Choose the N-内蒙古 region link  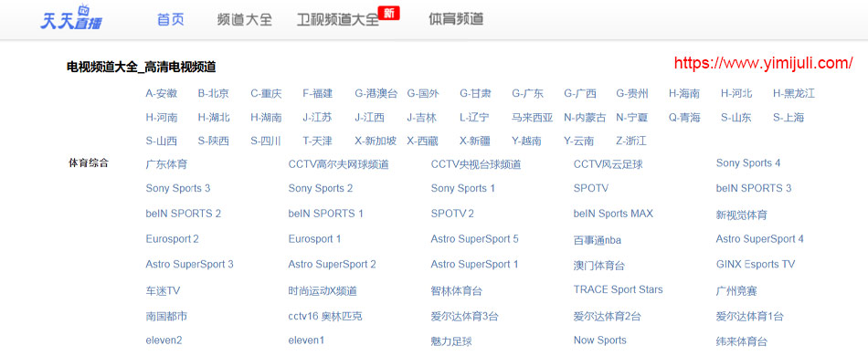tap(585, 117)
